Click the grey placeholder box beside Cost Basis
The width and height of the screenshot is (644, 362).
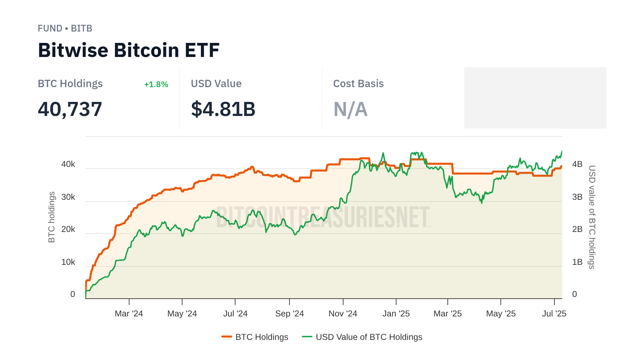pyautogui.click(x=535, y=98)
